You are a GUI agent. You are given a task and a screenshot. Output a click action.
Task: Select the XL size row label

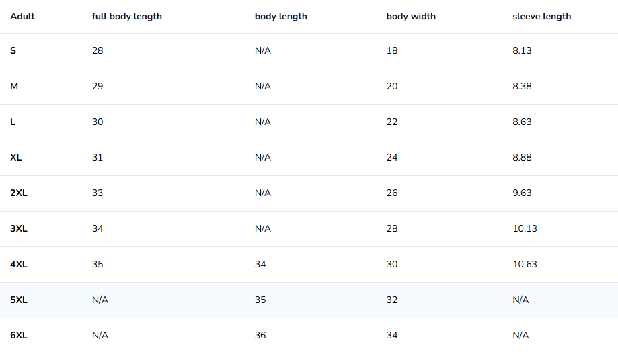pyautogui.click(x=15, y=157)
